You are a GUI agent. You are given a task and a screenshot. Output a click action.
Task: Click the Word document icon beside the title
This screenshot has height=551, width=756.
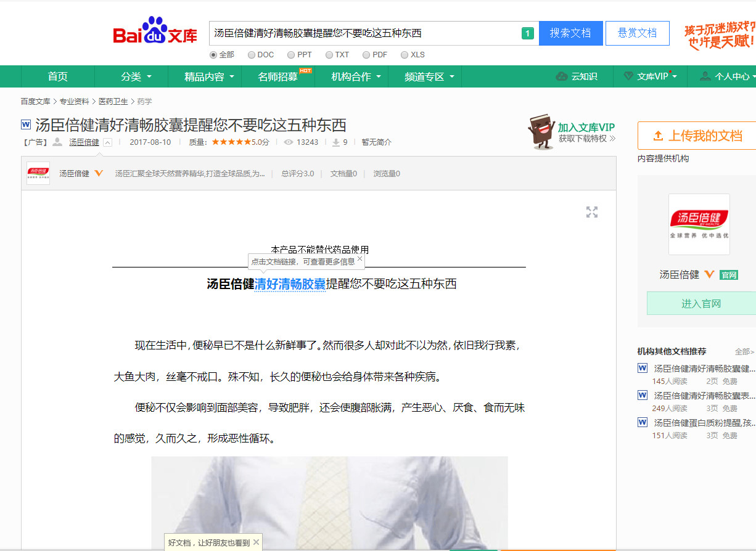click(x=25, y=124)
